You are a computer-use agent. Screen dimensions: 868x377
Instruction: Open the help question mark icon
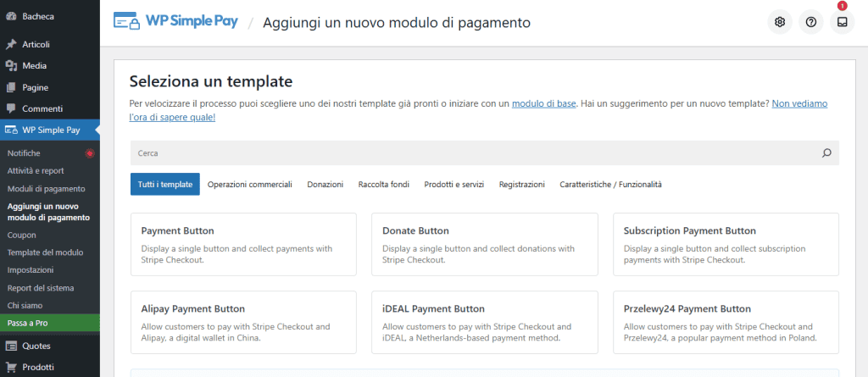811,22
